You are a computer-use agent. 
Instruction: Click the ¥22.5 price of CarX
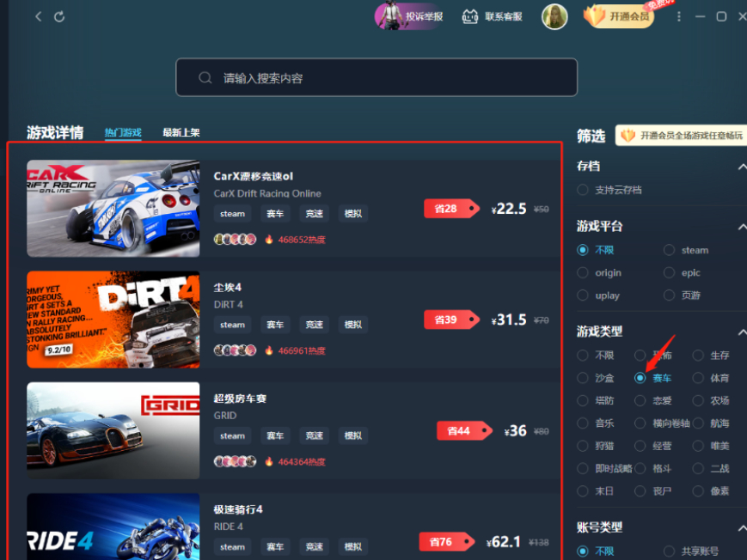click(509, 209)
